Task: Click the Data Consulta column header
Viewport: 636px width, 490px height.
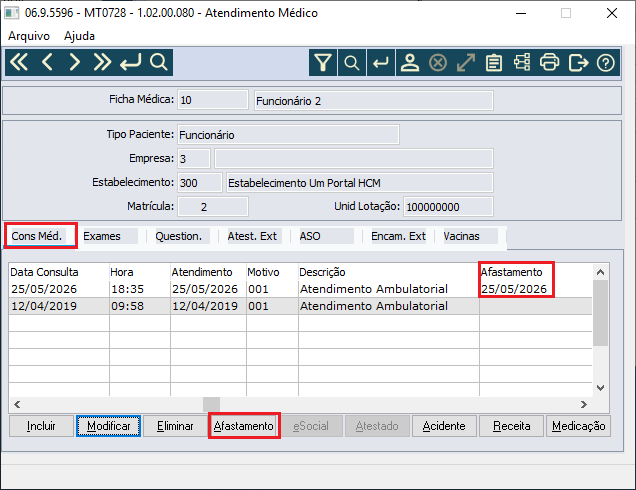Action: click(44, 272)
